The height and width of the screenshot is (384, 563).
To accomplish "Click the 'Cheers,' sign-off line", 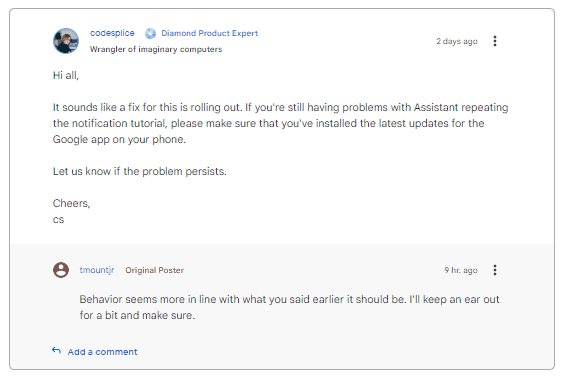I will click(x=71, y=203).
